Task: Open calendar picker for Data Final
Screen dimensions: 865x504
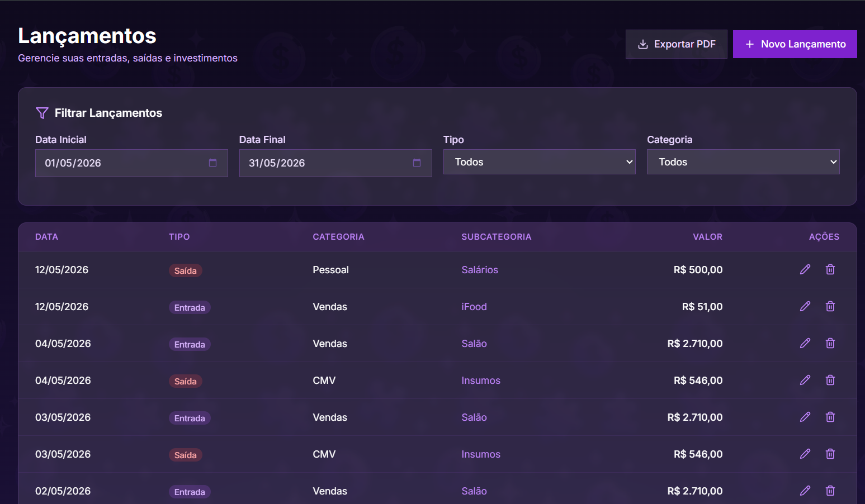Action: tap(417, 163)
